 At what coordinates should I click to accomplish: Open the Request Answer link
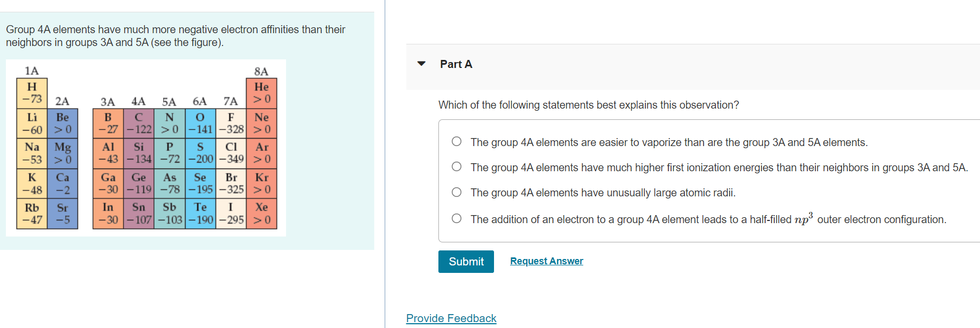(546, 261)
